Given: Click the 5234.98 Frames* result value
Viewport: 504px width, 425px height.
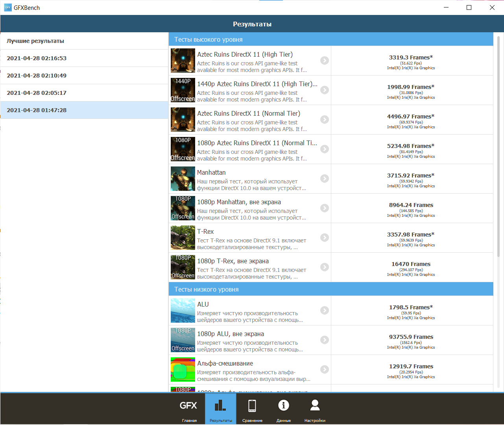Looking at the screenshot, I should click(411, 146).
